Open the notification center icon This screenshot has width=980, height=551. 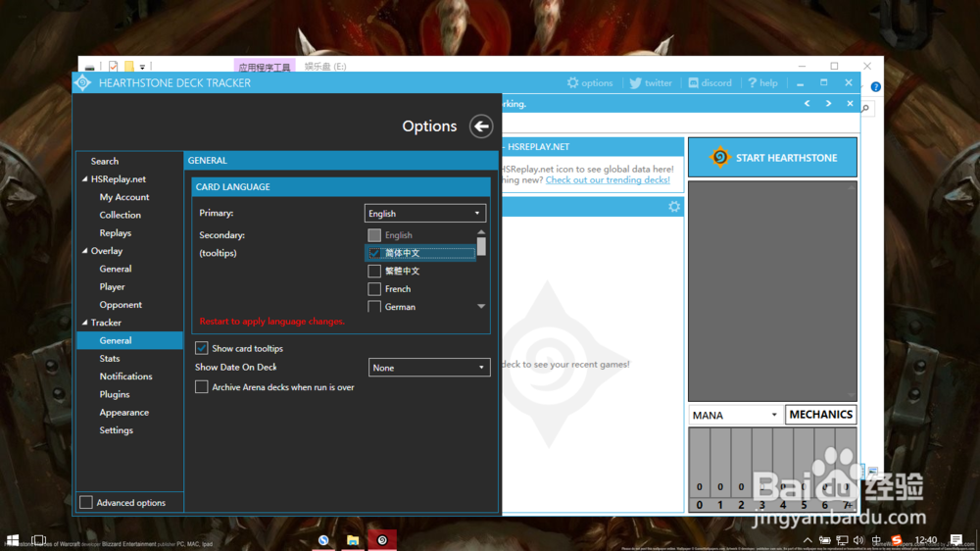pos(955,540)
